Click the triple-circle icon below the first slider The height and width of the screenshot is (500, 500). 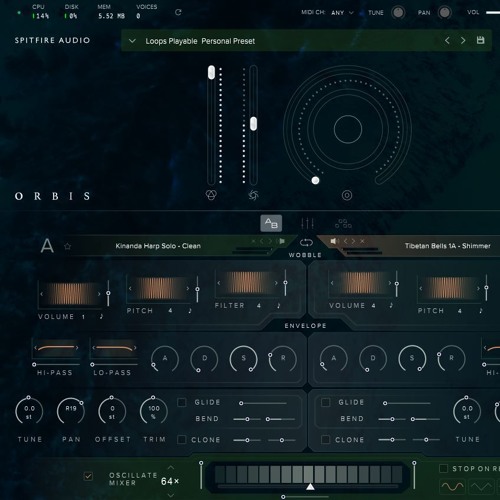pyautogui.click(x=211, y=195)
